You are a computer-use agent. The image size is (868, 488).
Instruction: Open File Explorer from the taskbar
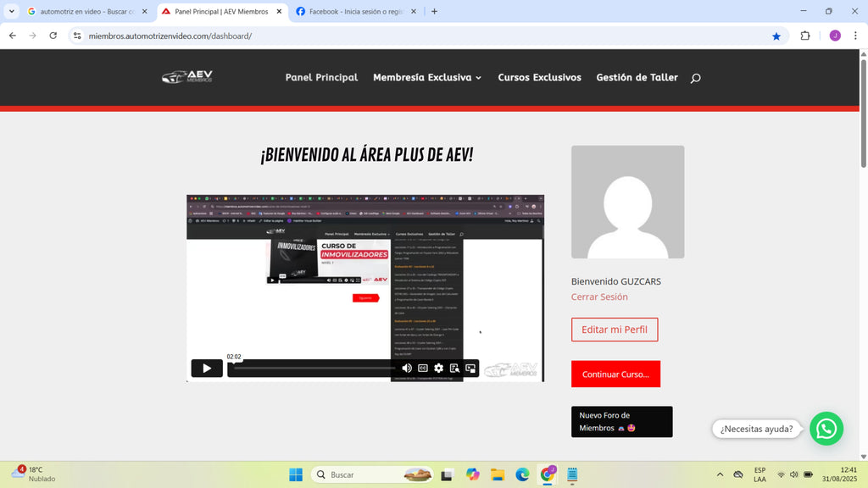pyautogui.click(x=497, y=474)
